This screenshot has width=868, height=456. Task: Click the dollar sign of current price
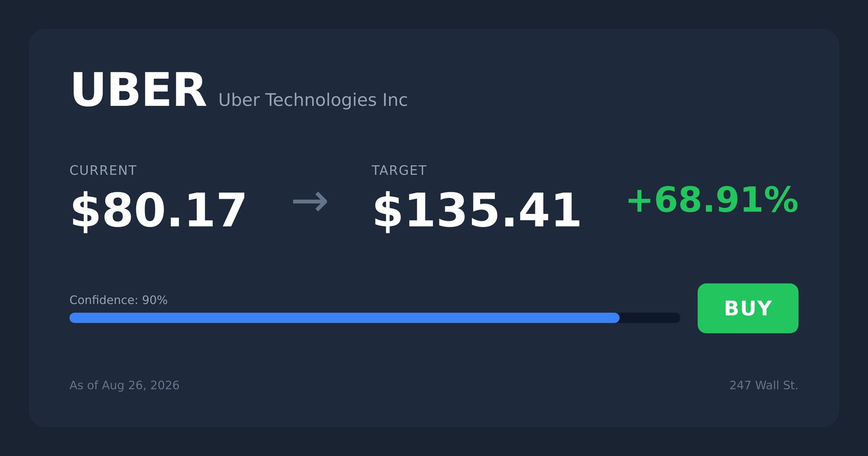click(86, 211)
